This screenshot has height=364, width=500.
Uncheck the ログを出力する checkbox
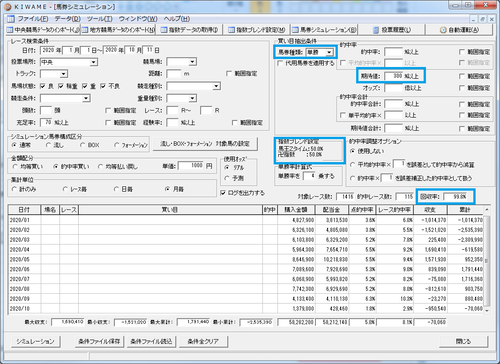223,193
